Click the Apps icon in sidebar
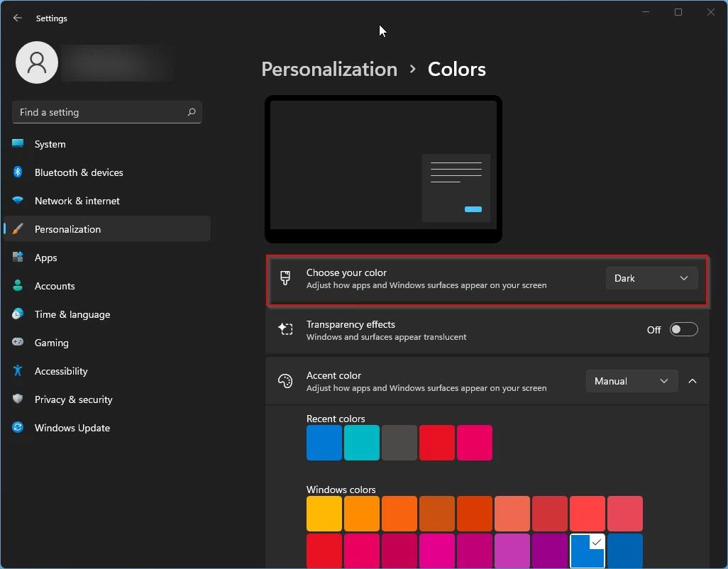This screenshot has width=728, height=569. pyautogui.click(x=18, y=257)
